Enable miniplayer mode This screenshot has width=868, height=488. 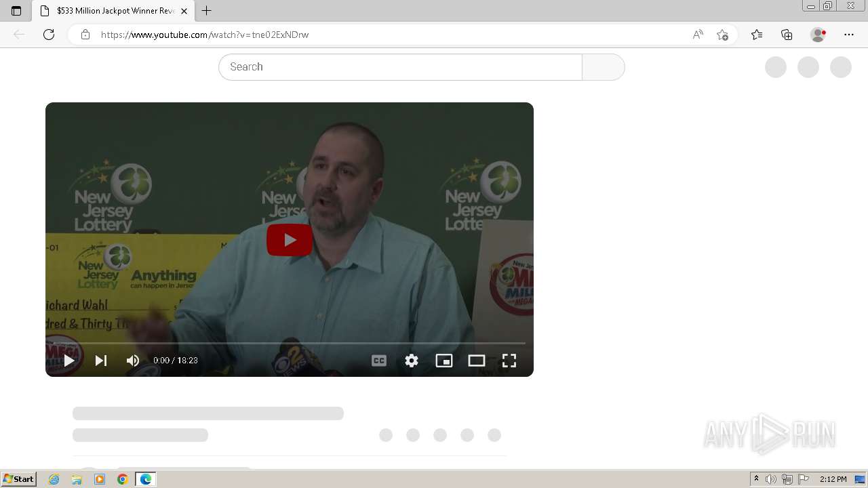click(444, 361)
